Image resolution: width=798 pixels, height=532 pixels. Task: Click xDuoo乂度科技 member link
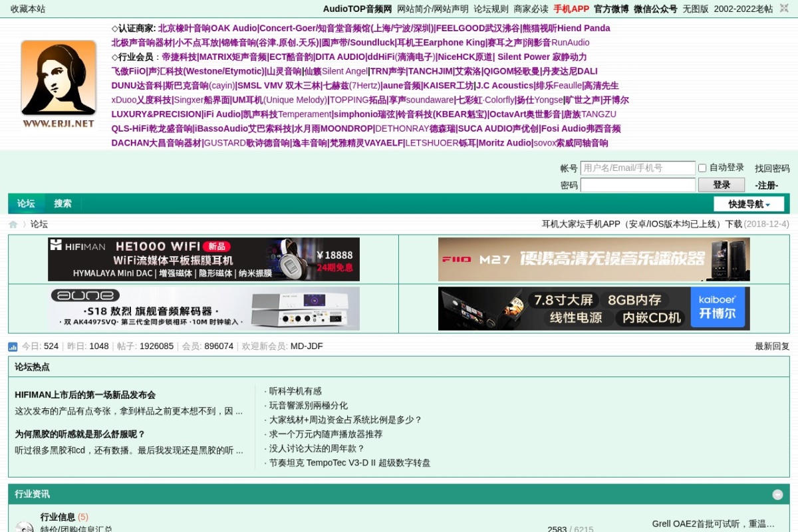tap(141, 100)
